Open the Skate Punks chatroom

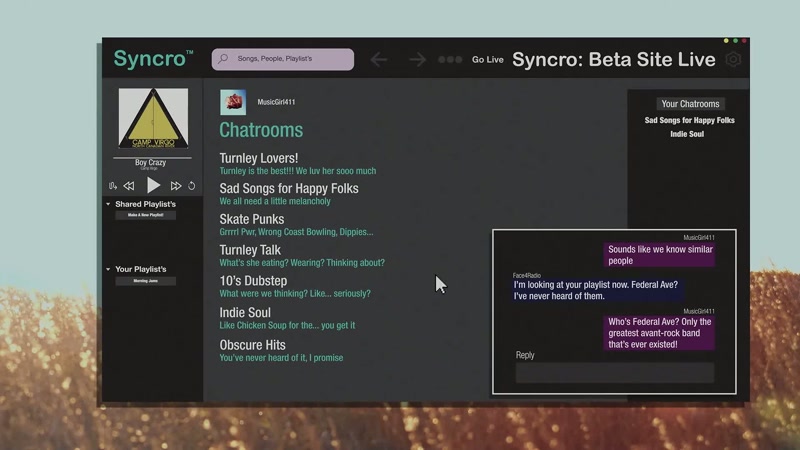252,219
